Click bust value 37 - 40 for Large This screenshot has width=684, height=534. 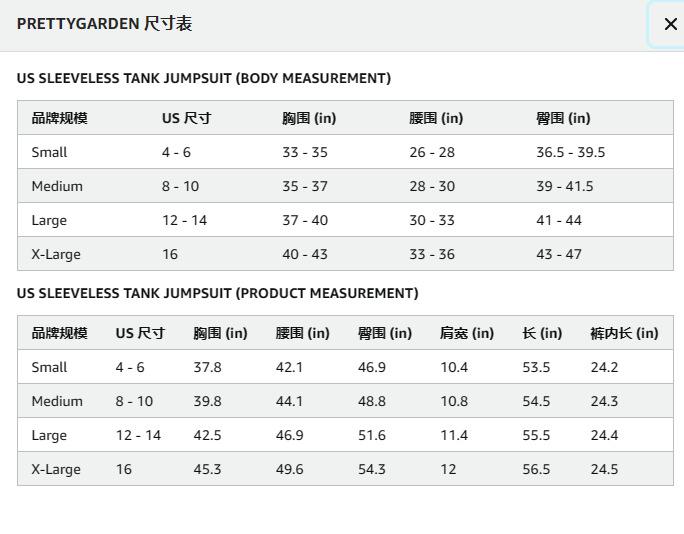304,220
